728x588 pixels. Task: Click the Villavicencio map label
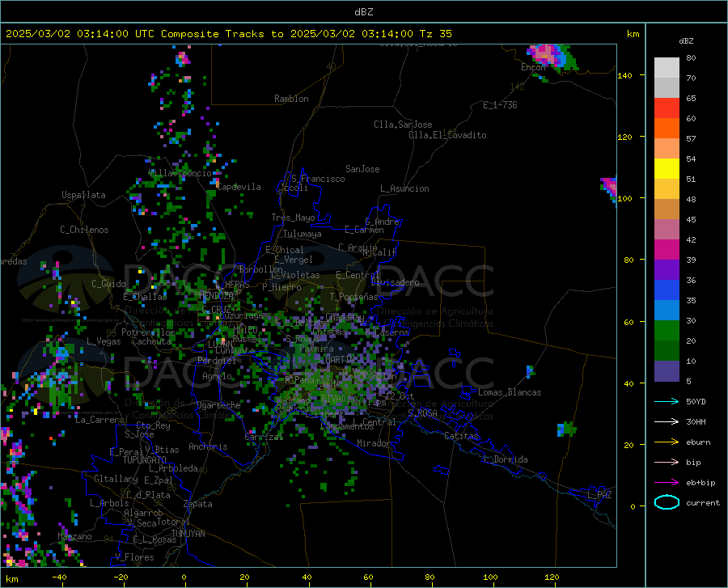pos(180,173)
